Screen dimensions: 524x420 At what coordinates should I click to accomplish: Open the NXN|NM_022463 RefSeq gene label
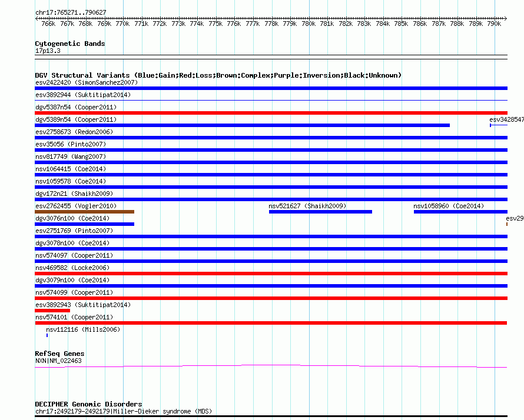point(58,361)
